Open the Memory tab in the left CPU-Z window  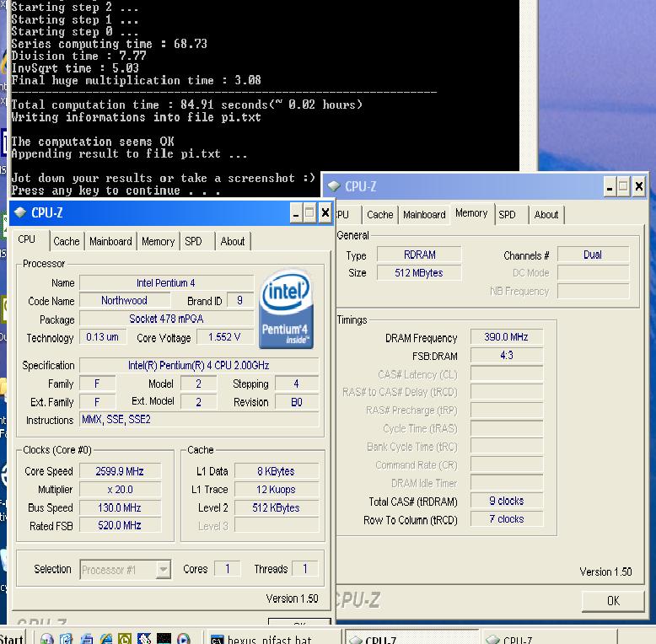tap(159, 241)
